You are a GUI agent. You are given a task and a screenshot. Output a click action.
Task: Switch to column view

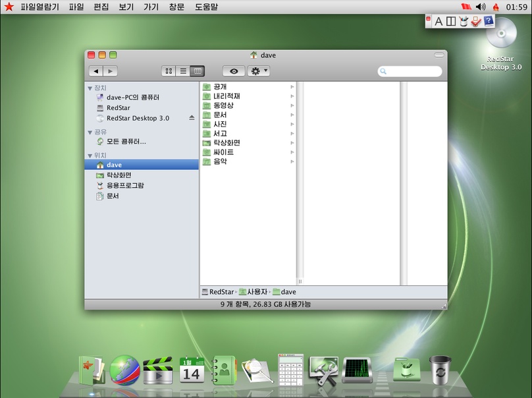click(x=198, y=71)
